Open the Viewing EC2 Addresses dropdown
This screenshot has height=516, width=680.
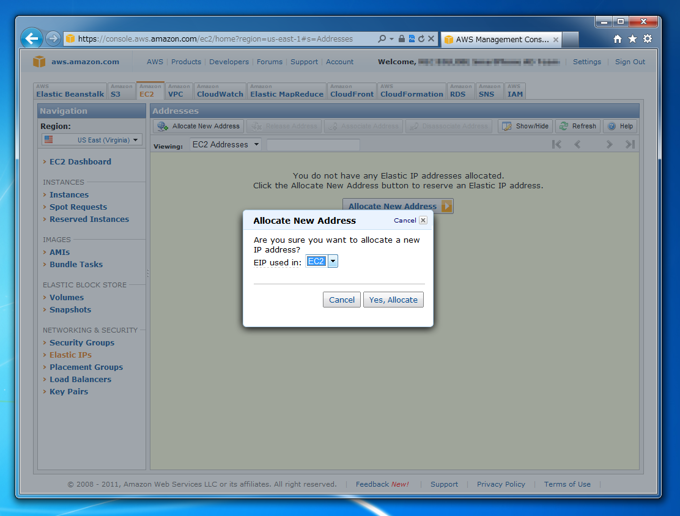[226, 144]
